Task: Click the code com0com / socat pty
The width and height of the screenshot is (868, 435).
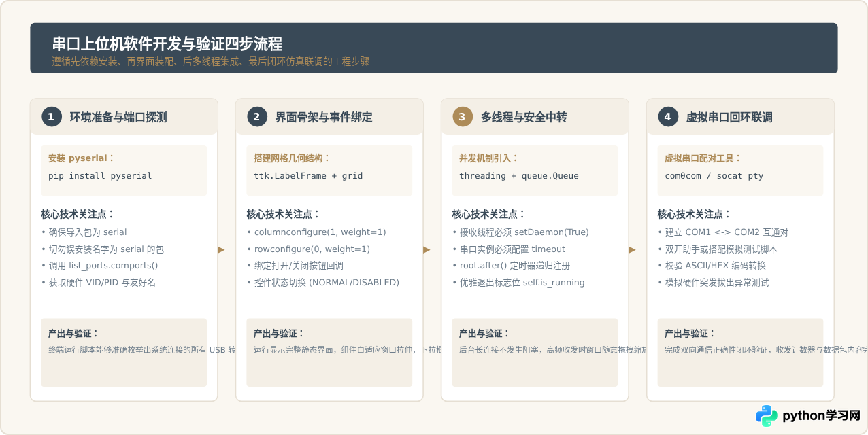Action: pos(714,176)
